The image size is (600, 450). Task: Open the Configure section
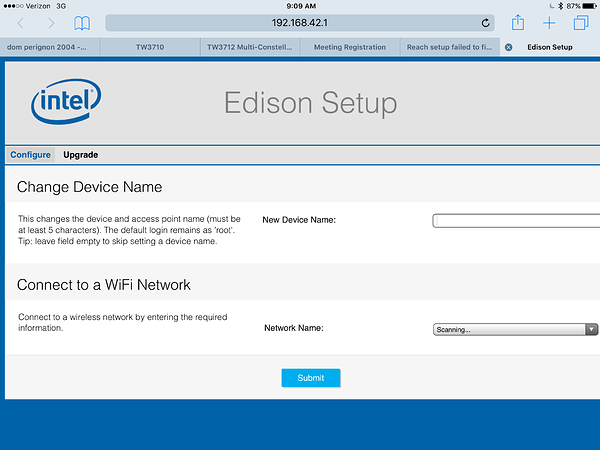tap(31, 155)
